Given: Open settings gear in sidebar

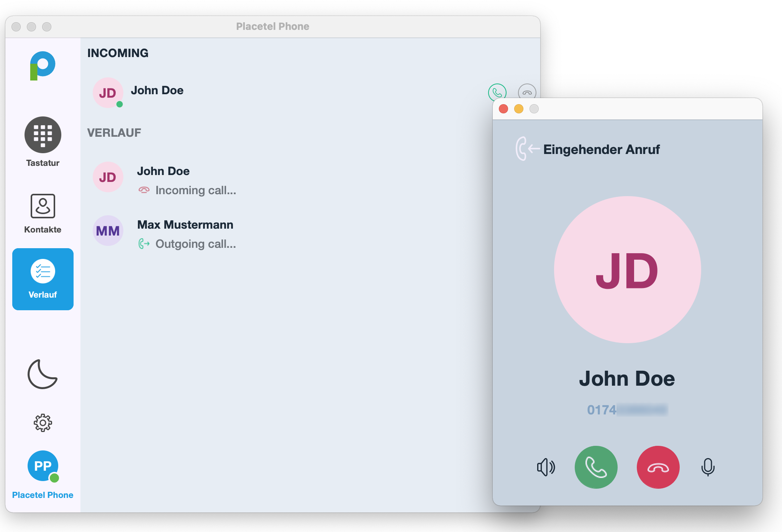Looking at the screenshot, I should pyautogui.click(x=43, y=423).
